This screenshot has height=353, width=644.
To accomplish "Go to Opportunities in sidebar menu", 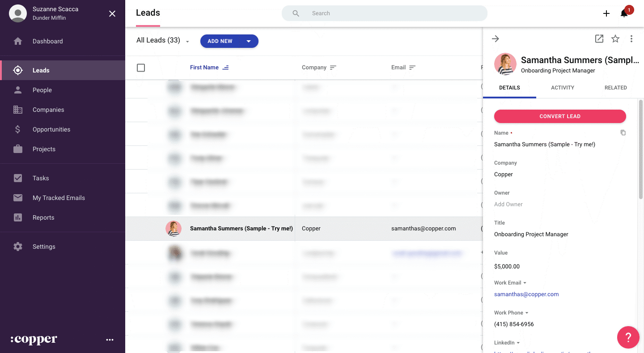I will click(63, 129).
